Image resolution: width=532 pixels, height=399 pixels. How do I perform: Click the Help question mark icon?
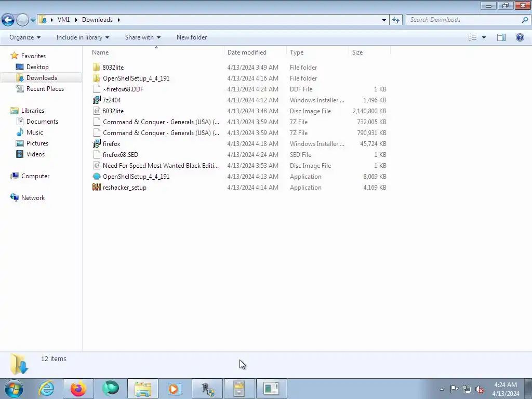(x=520, y=37)
